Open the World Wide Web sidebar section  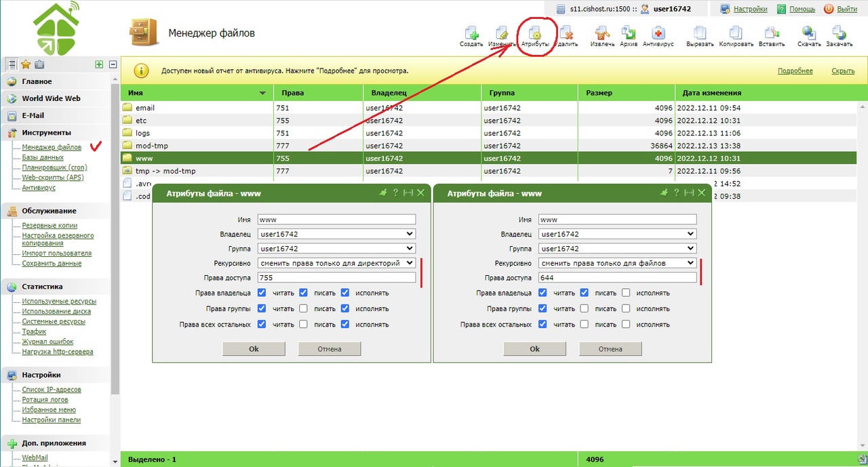tap(51, 99)
